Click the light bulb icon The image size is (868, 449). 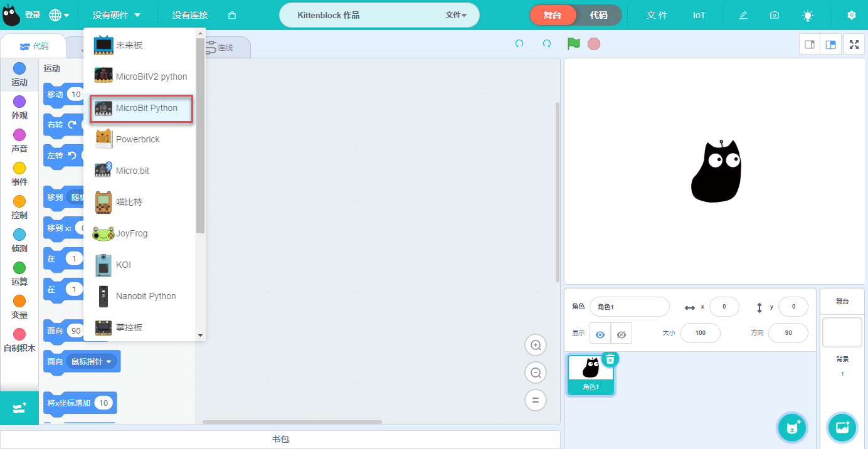click(808, 15)
